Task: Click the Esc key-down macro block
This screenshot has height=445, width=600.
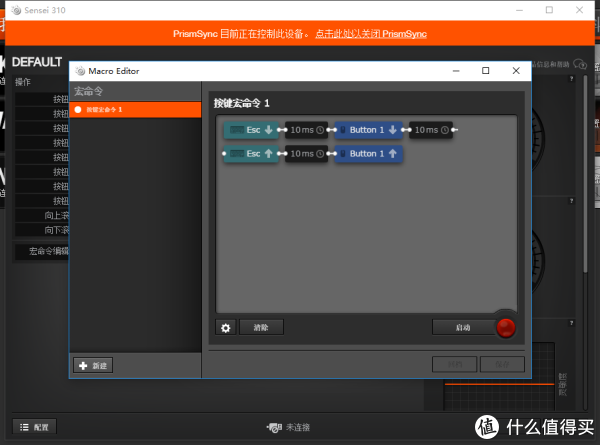Action: tap(251, 130)
